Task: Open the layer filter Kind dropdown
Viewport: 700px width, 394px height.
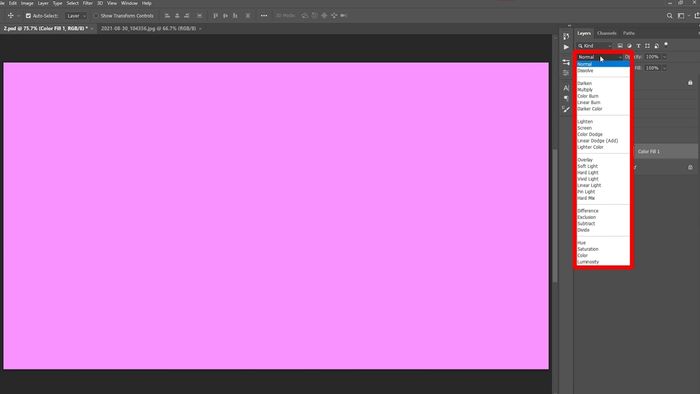Action: pyautogui.click(x=594, y=46)
